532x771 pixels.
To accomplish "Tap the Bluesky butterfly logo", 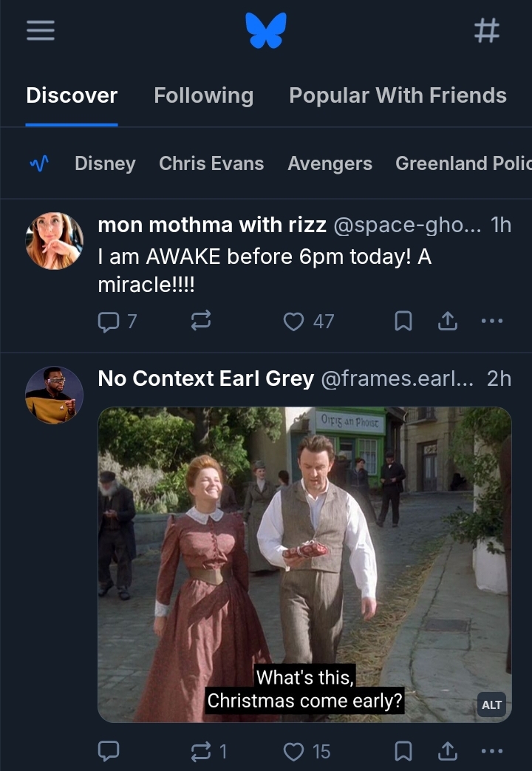I will (266, 30).
